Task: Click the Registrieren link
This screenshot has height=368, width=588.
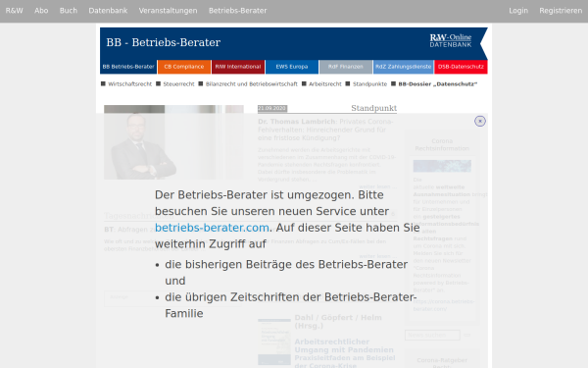Action: point(561,11)
